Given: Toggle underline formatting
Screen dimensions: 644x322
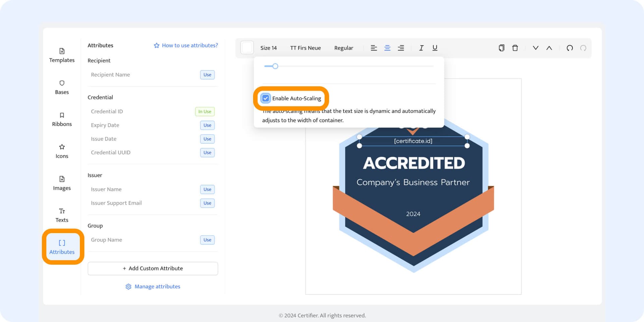Looking at the screenshot, I should tap(435, 48).
